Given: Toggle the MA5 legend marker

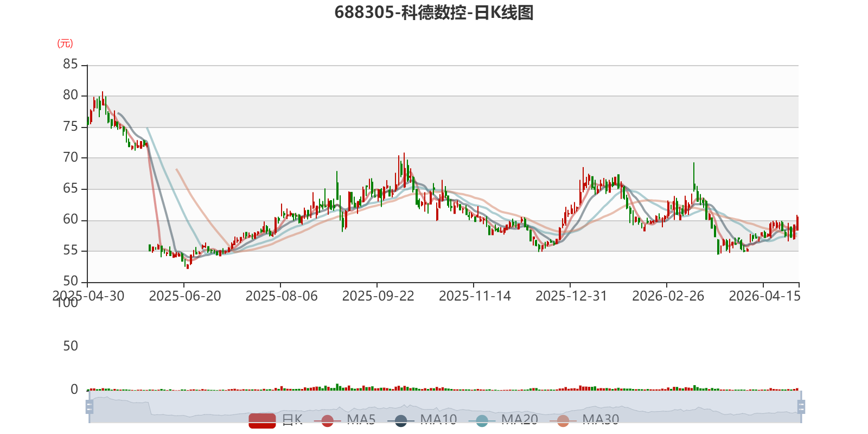Looking at the screenshot, I should (x=327, y=420).
